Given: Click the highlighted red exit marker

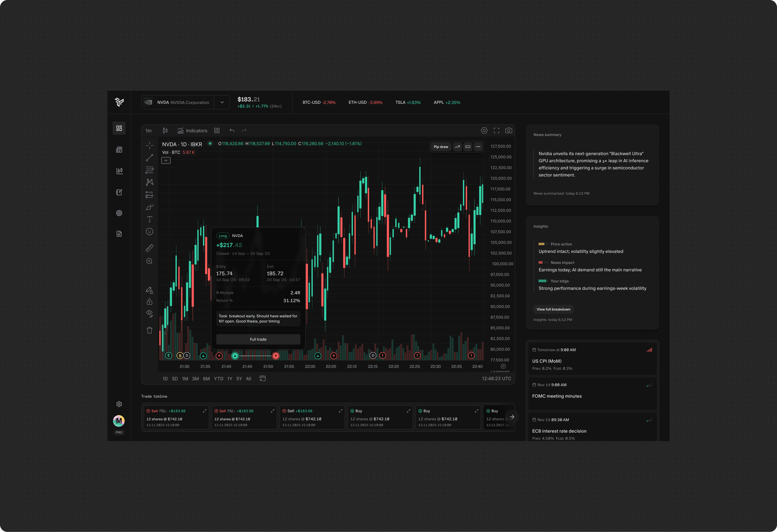Looking at the screenshot, I should [x=276, y=356].
